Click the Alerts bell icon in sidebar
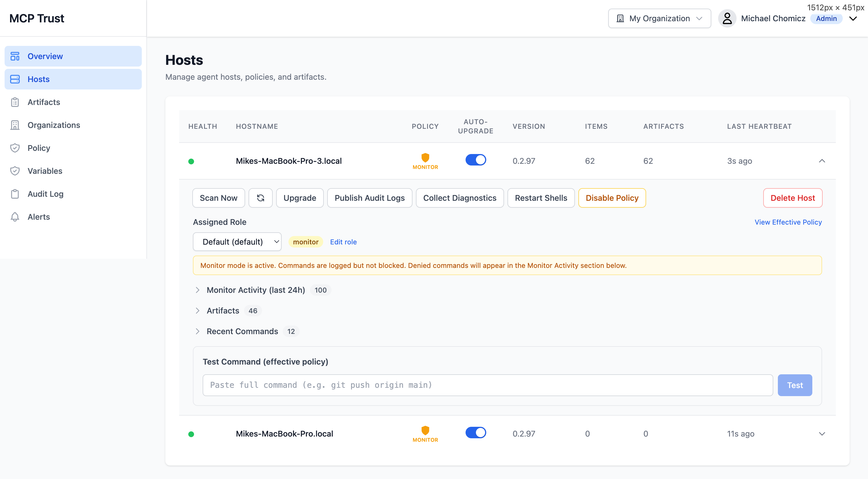 15,217
